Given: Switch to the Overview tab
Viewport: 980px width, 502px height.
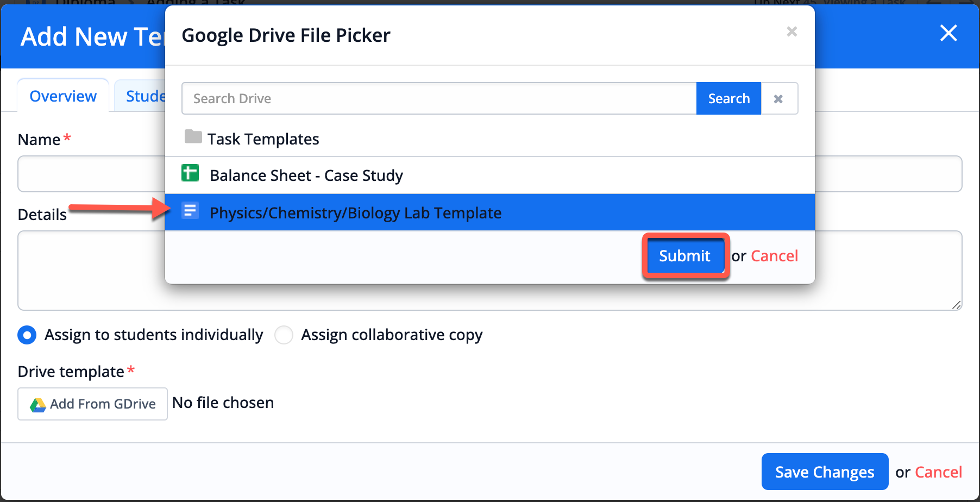Looking at the screenshot, I should click(x=63, y=96).
